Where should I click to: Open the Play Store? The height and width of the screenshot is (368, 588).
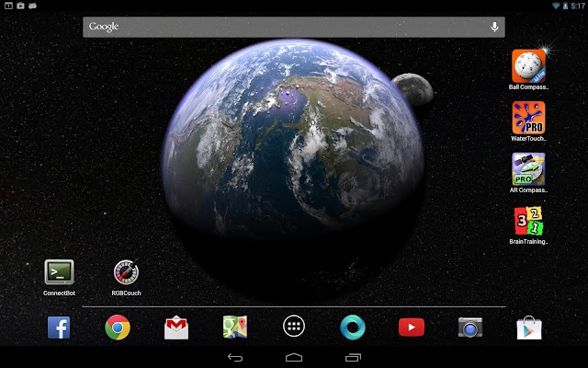pyautogui.click(x=529, y=328)
